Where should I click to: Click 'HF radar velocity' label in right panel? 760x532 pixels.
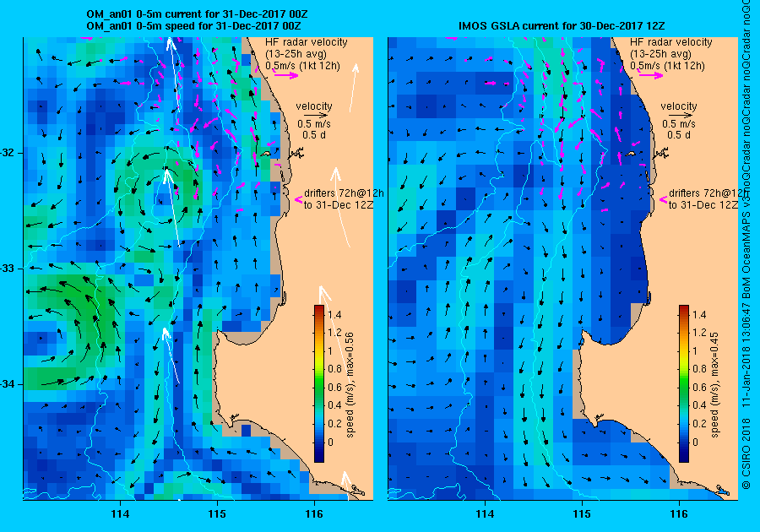tap(671, 42)
